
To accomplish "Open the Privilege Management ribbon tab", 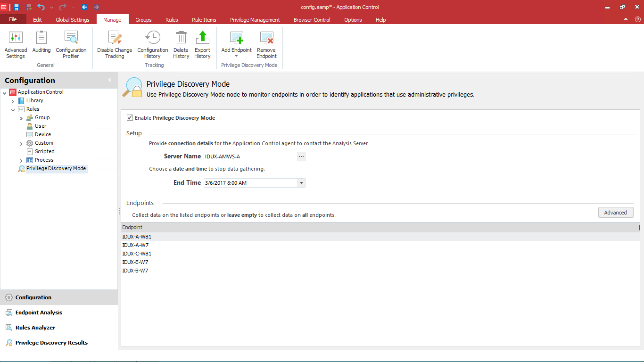I will tap(255, 20).
